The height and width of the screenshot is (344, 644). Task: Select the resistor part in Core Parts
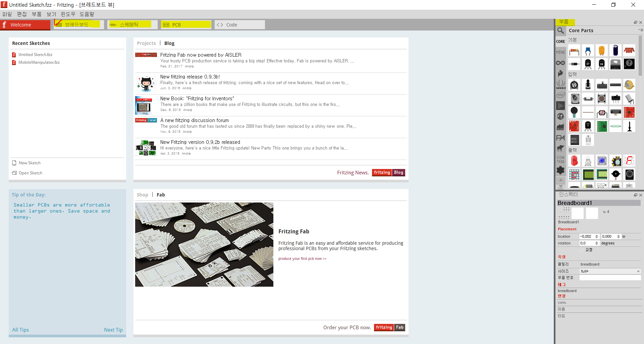coord(574,51)
